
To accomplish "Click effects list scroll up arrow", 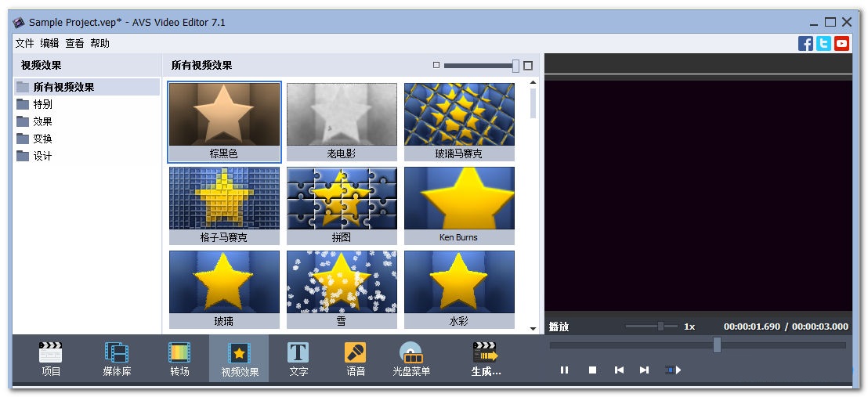I will pyautogui.click(x=533, y=82).
